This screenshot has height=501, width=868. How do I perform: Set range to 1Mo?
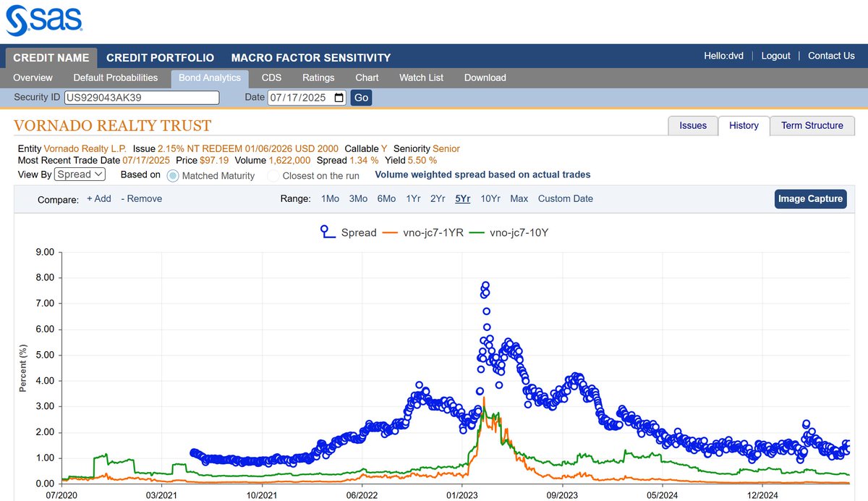tap(330, 198)
